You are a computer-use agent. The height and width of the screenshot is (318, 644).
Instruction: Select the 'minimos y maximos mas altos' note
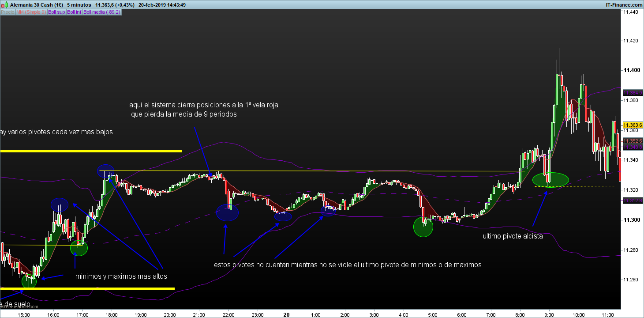pos(121,277)
